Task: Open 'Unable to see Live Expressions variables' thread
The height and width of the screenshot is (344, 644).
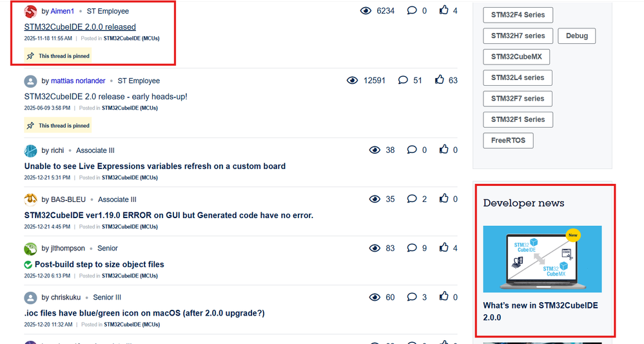Action: tap(155, 167)
